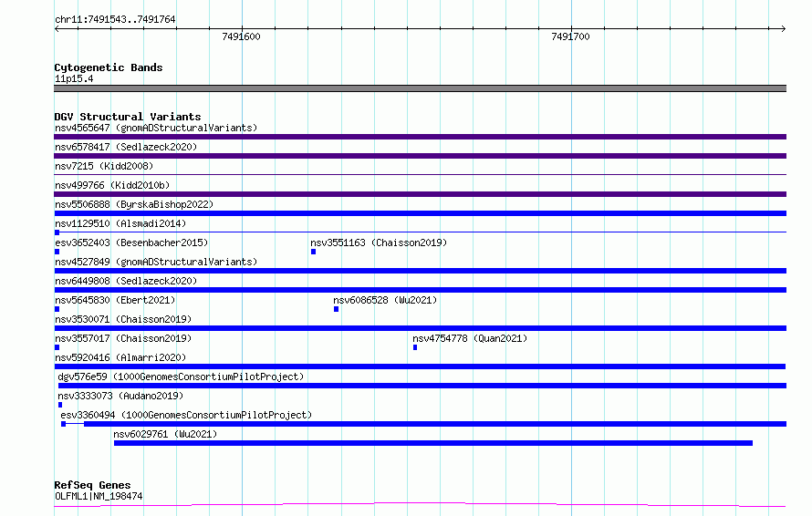The width and height of the screenshot is (812, 516).
Task: Open nsv499766 Kidd2010b variant label
Action: coord(112,185)
